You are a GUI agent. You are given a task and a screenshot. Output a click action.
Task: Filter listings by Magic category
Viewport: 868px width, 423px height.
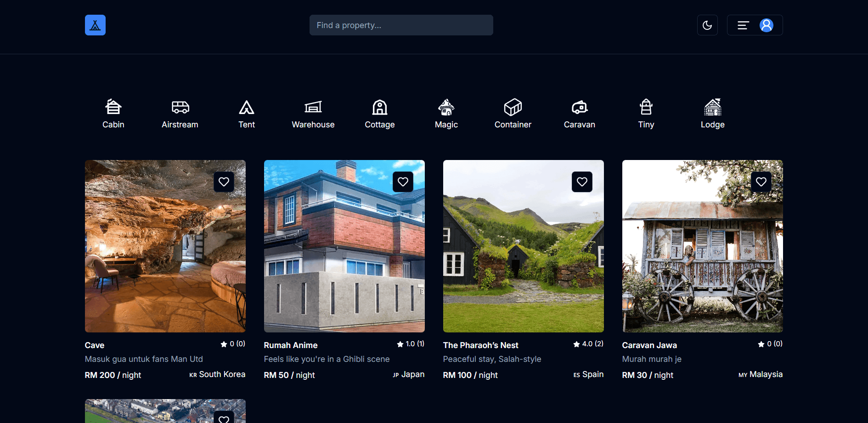pos(446,114)
